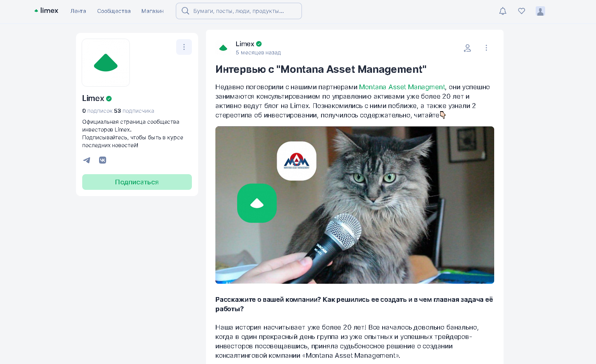This screenshot has width=596, height=364.
Task: View 0 подписок subscriptions list
Action: pos(98,111)
